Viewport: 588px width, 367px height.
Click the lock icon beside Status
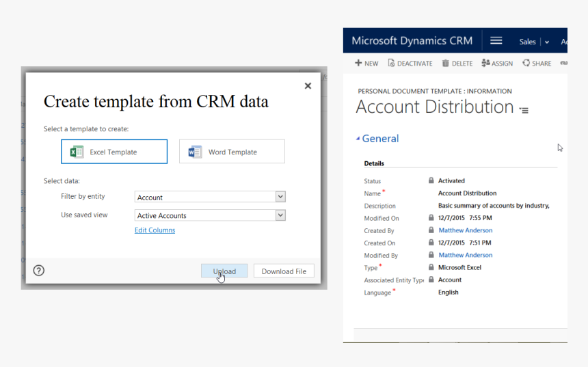(x=431, y=180)
